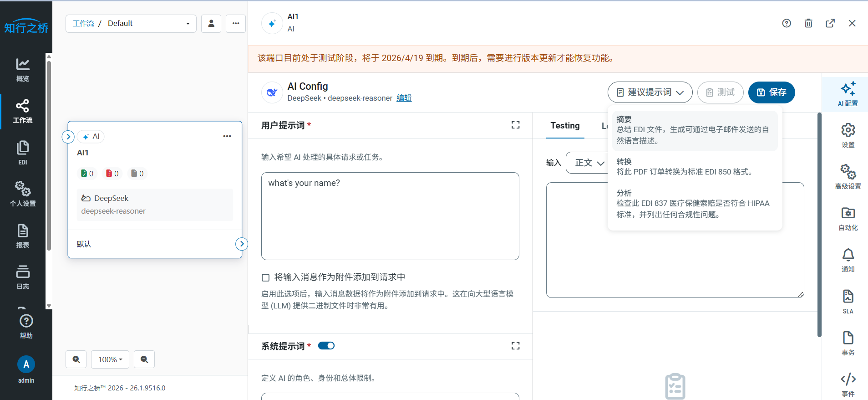Open the 通知 notification bell panel

[848, 260]
